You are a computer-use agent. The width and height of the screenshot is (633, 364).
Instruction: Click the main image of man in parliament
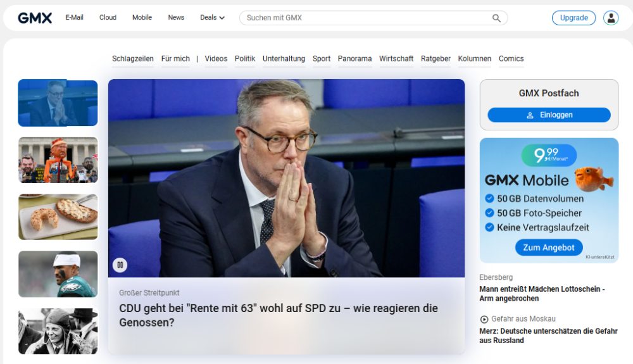click(x=286, y=178)
